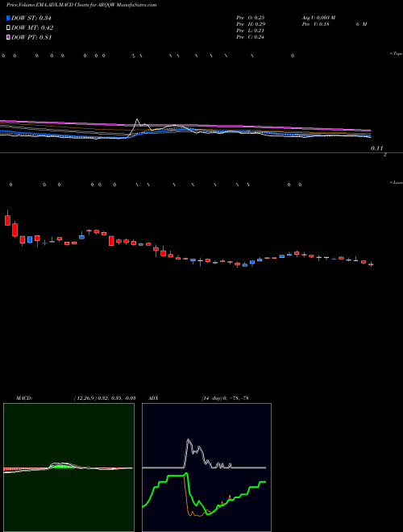This screenshot has width=403, height=532.
Task: Click the blue DOW ST legend swatch
Action: [8, 18]
